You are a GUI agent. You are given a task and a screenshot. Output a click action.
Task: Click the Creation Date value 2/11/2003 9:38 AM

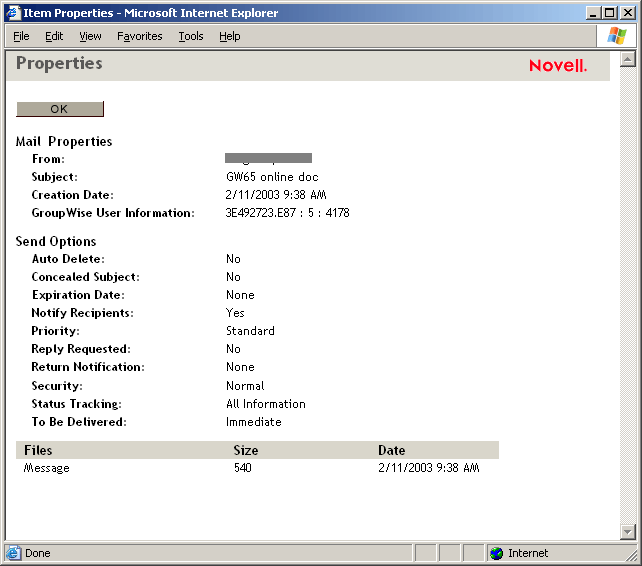276,195
